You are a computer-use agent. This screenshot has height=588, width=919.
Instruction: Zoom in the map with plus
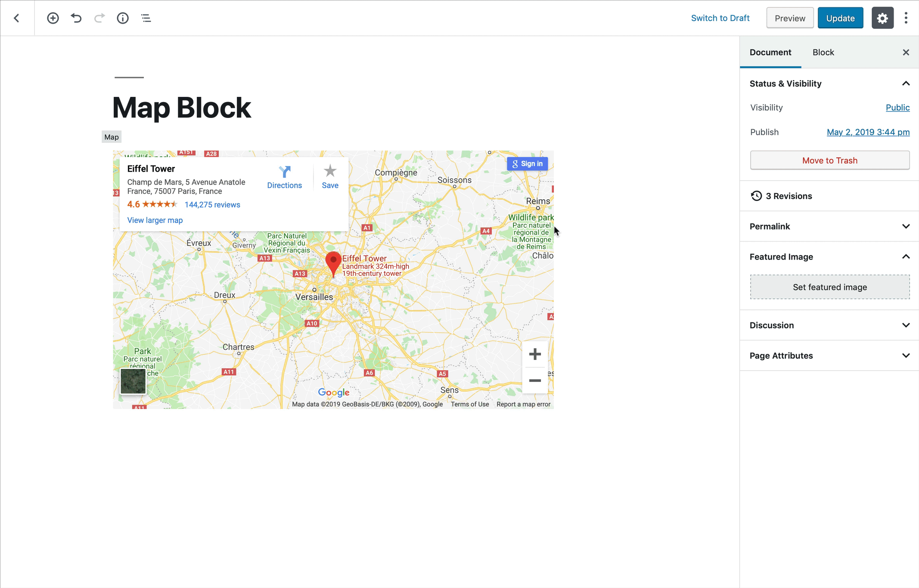(x=535, y=354)
